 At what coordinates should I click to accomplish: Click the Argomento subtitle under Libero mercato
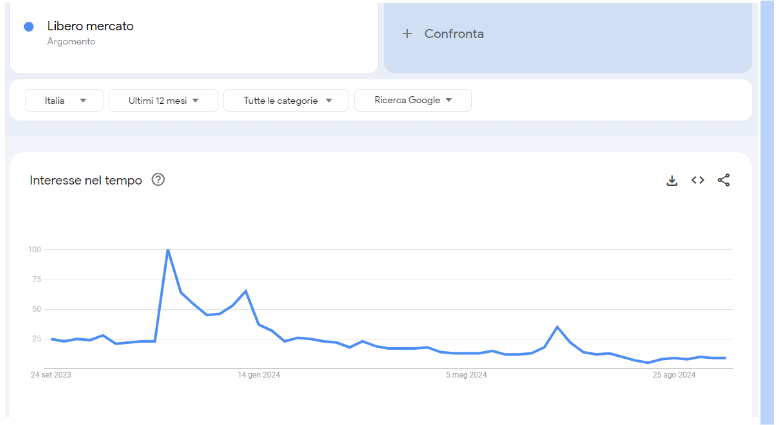(x=71, y=42)
